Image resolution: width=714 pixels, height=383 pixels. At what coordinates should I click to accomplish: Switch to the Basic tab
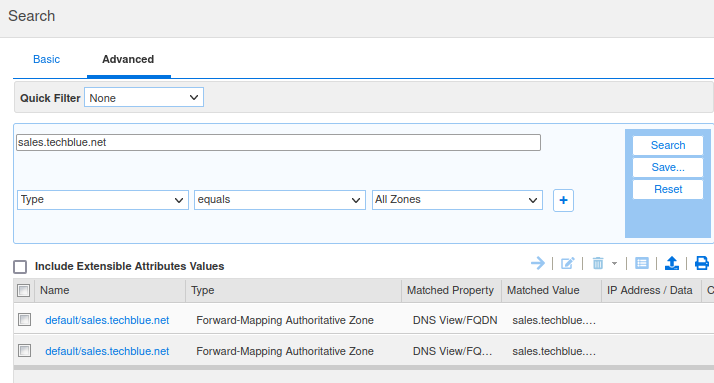[x=46, y=59]
